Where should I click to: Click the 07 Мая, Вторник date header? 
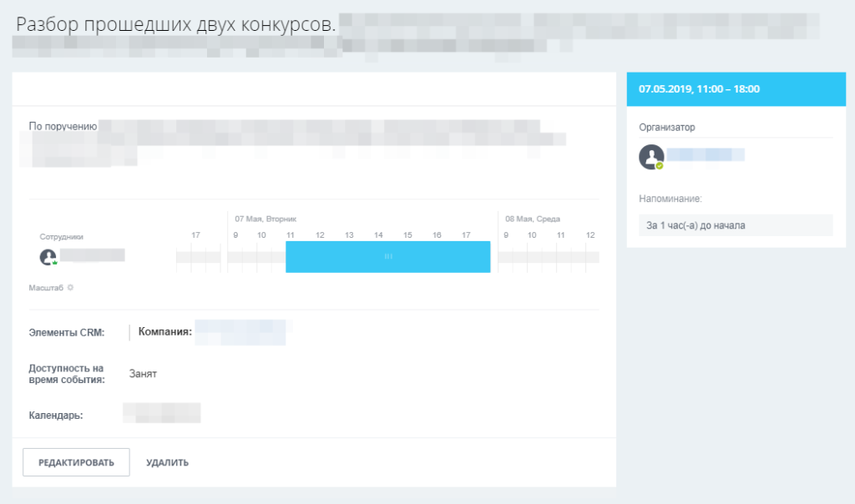tap(266, 219)
